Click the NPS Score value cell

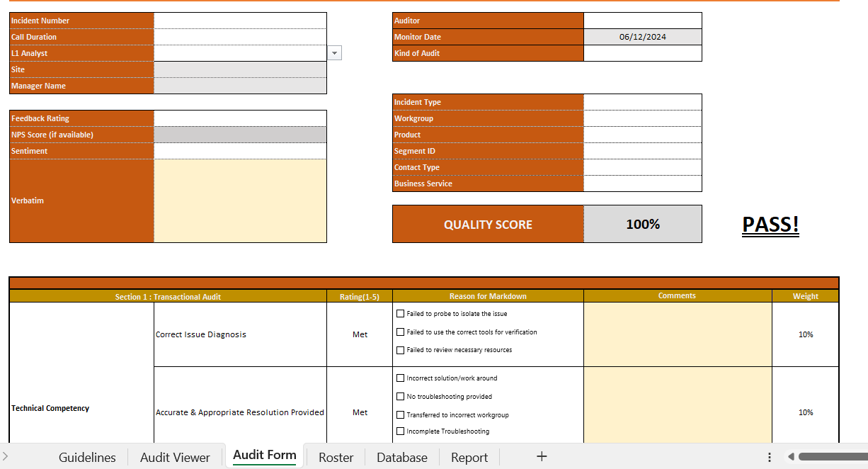(x=241, y=135)
